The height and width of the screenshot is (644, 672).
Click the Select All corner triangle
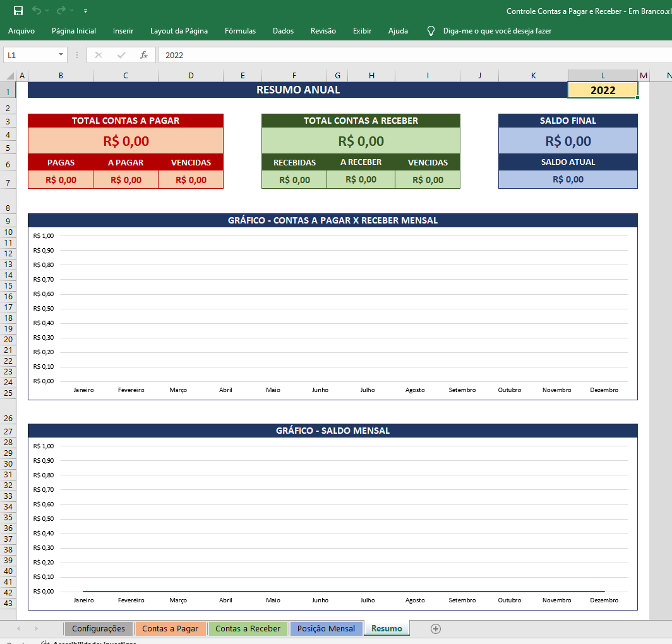pyautogui.click(x=8, y=76)
